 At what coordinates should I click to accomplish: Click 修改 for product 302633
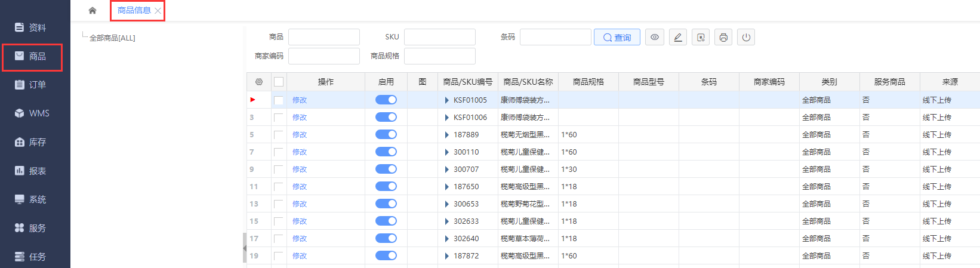tap(300, 221)
